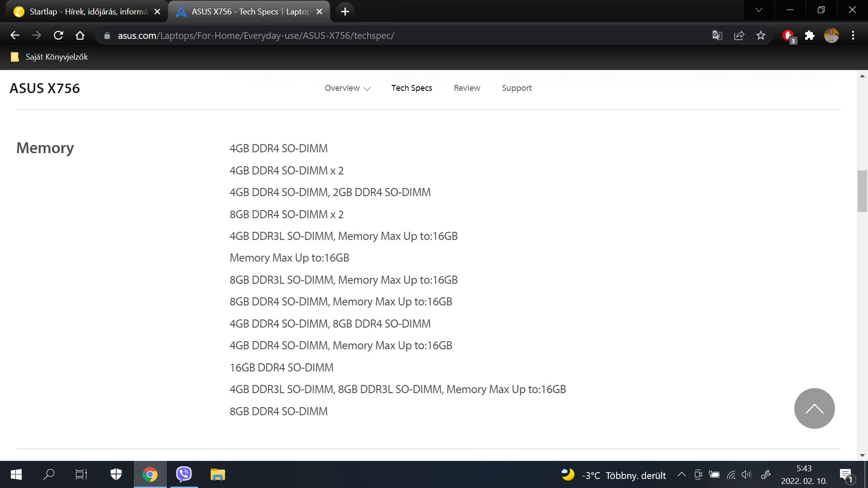Open the tab search chevron
The width and height of the screenshot is (868, 488).
[759, 10]
